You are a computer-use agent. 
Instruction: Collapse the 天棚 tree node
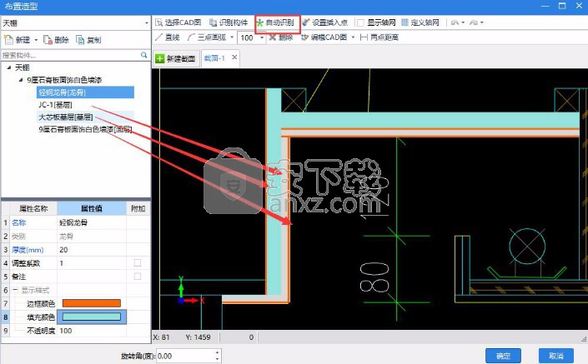[9, 67]
